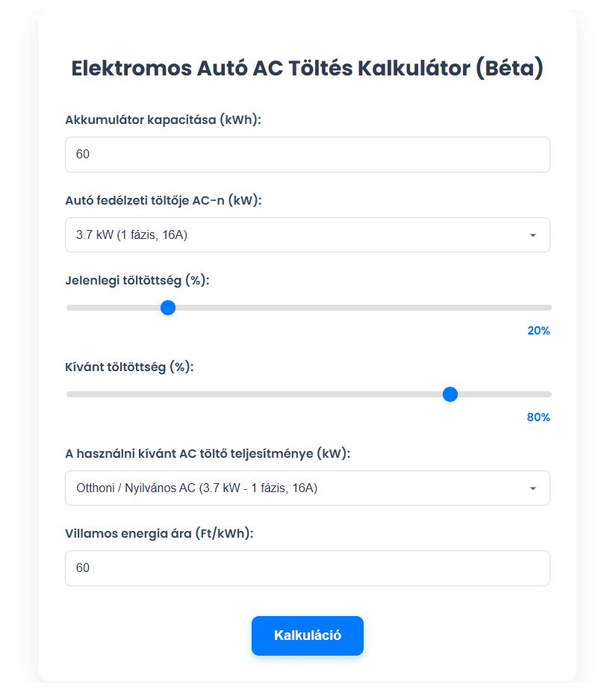
Task: Click the blue 20% percentage label
Action: pyautogui.click(x=538, y=330)
